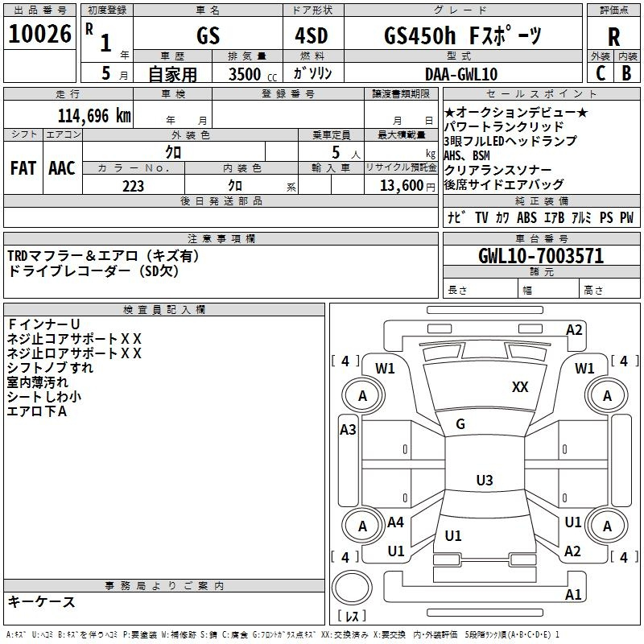
Task: Select the ガソリン fuel type cell
Action: 312,73
